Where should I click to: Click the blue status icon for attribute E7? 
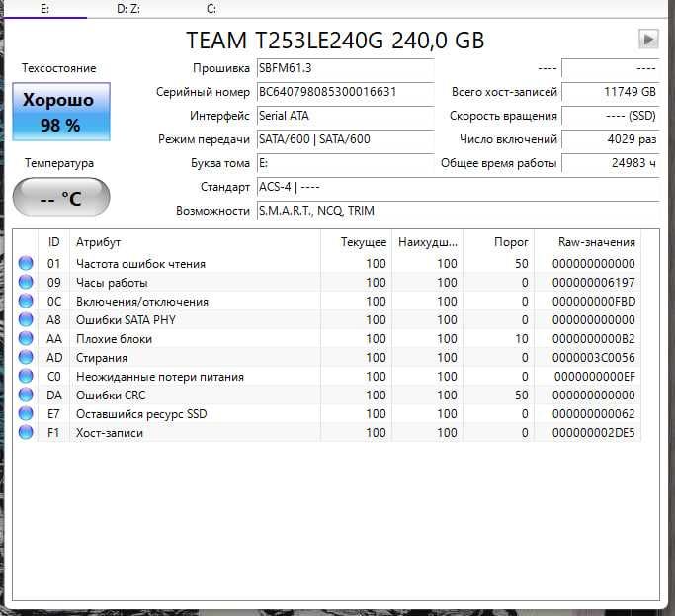[26, 413]
